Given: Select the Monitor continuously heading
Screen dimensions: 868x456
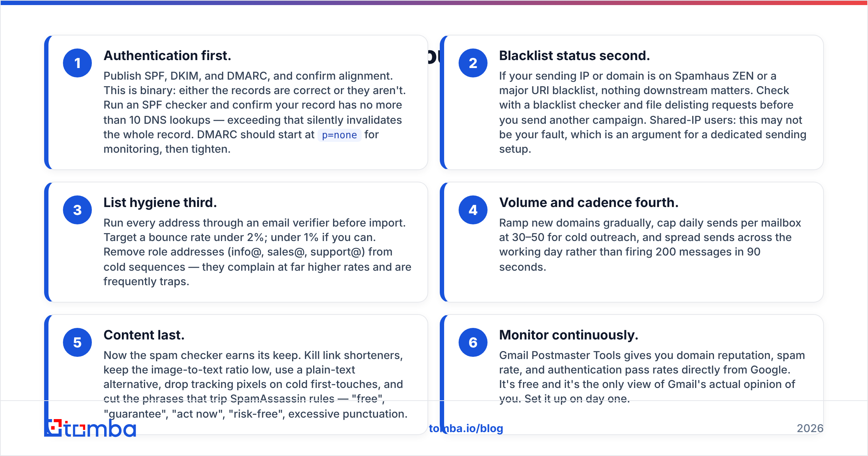Looking at the screenshot, I should (569, 335).
